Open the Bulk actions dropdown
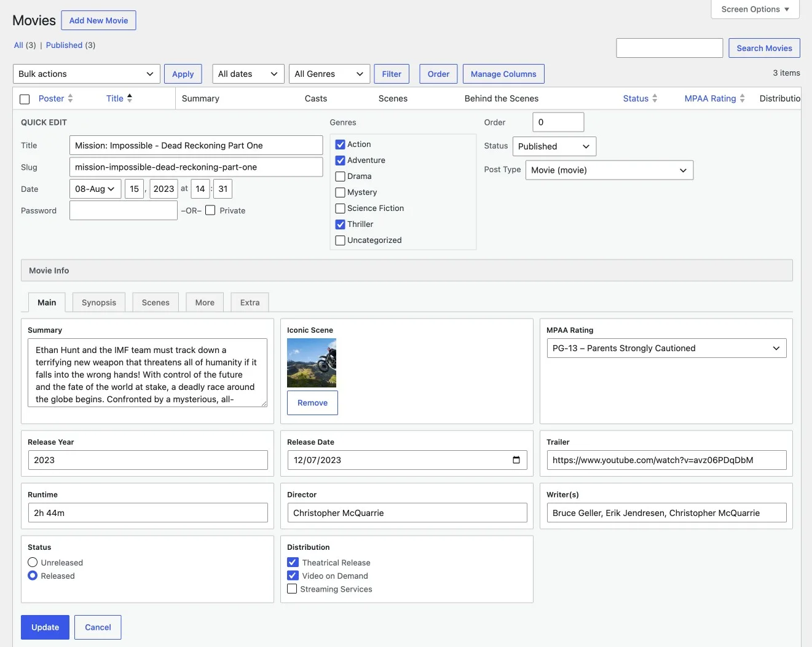This screenshot has height=647, width=812. (87, 74)
